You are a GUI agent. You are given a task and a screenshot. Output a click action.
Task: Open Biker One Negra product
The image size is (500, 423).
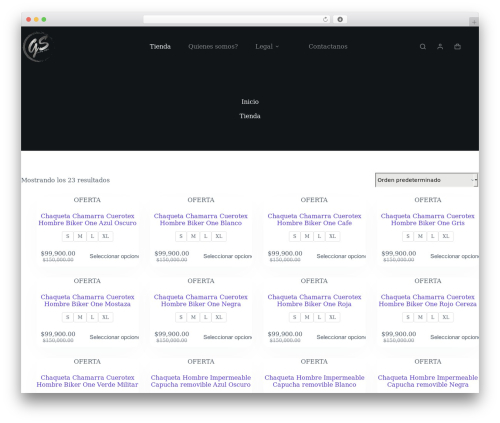tap(201, 300)
